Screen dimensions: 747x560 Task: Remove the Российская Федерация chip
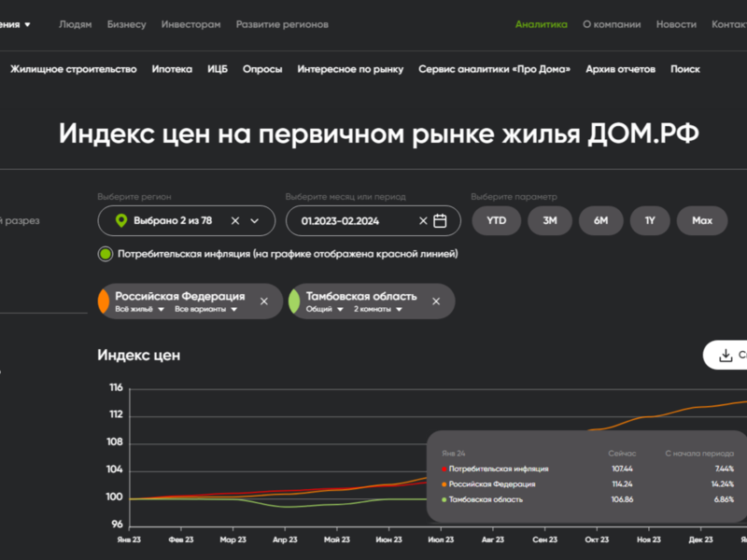click(264, 301)
